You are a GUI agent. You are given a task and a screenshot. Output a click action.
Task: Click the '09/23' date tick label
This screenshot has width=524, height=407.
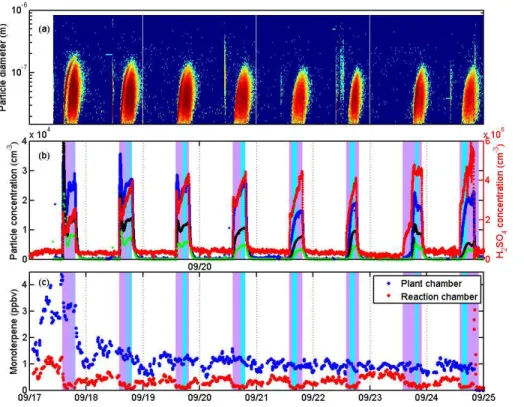tap(370, 398)
